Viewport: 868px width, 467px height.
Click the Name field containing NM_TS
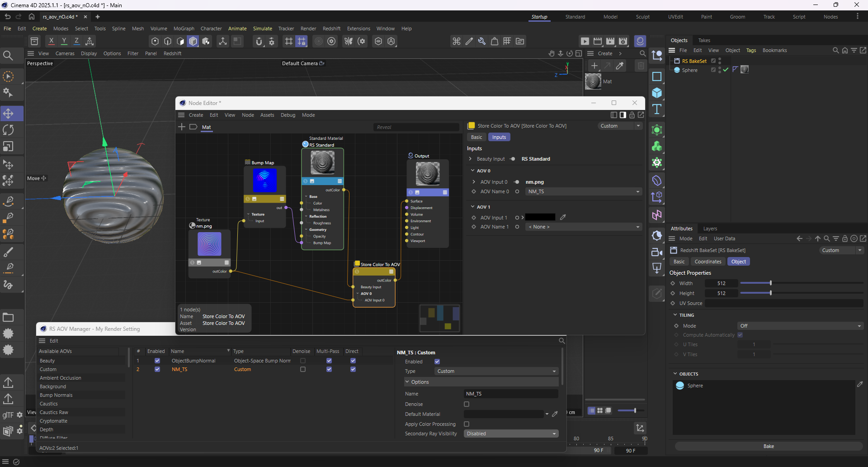[511, 394]
